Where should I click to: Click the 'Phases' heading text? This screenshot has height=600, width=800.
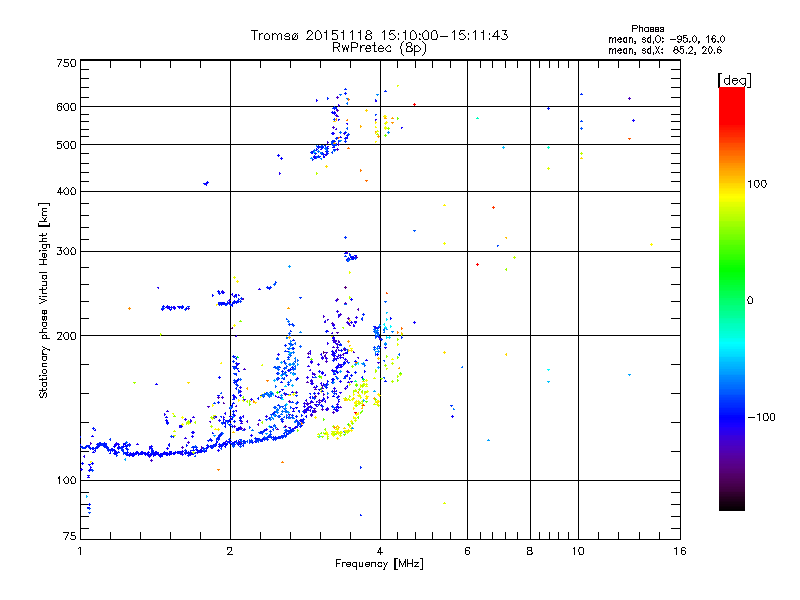(x=647, y=29)
